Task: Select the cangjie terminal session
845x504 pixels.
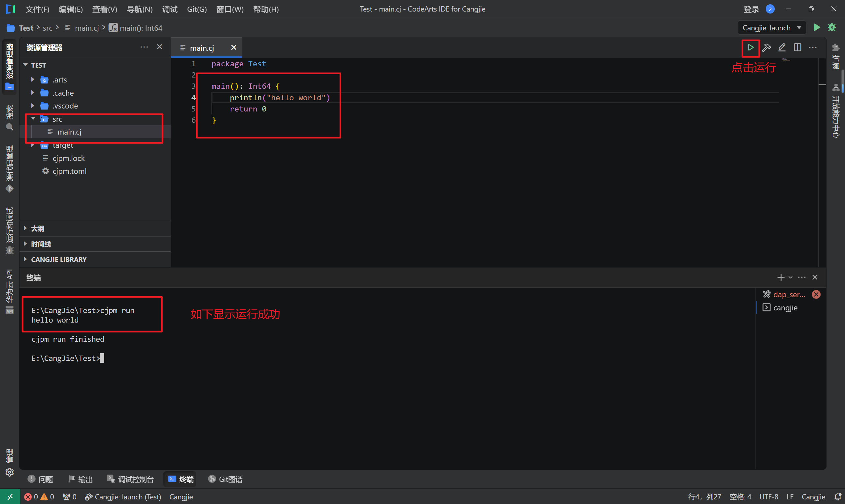Action: pos(785,308)
